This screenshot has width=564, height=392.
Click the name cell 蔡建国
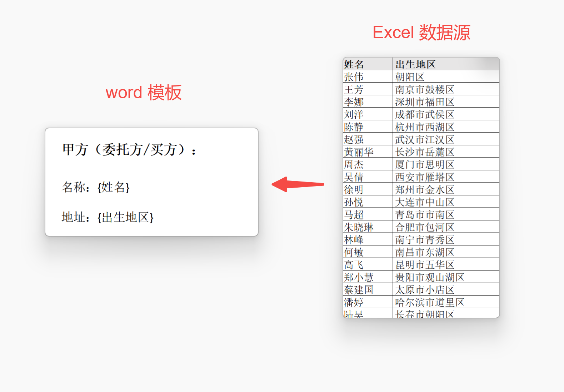tap(368, 290)
